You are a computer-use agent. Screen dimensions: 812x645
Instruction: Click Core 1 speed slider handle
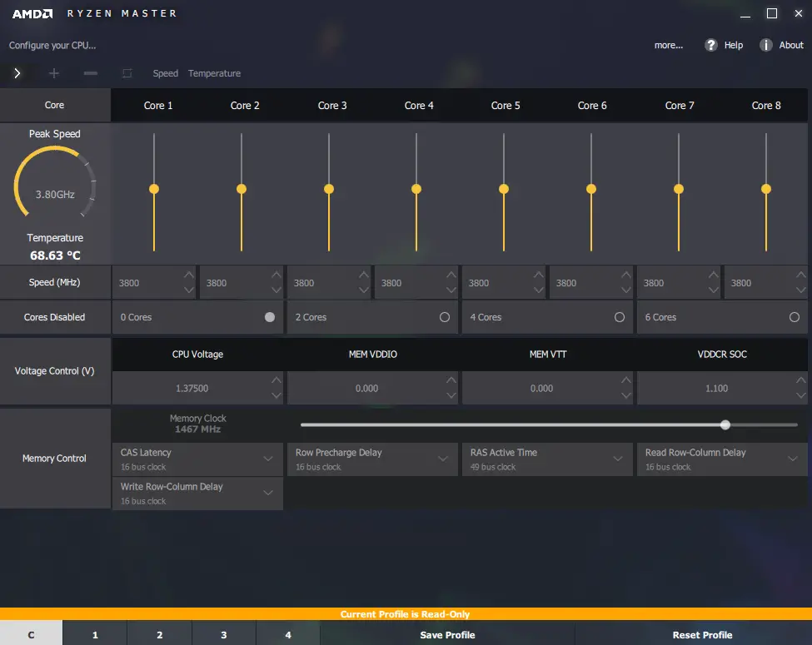point(154,189)
